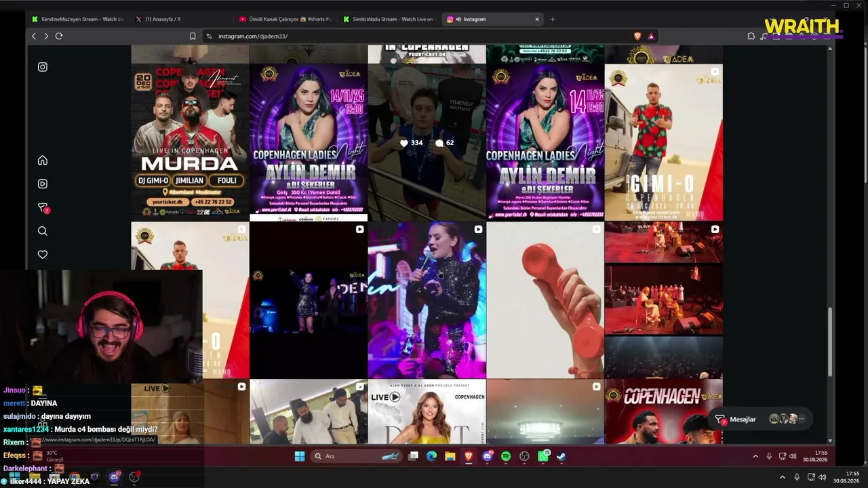Open the browser extensions puzzle icon
Viewport: 868px width, 488px height.
pos(751,36)
